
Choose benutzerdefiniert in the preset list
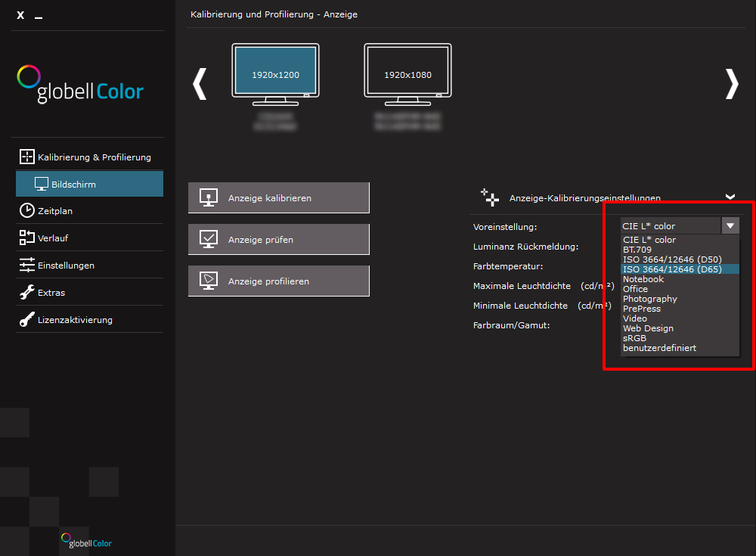pos(659,348)
